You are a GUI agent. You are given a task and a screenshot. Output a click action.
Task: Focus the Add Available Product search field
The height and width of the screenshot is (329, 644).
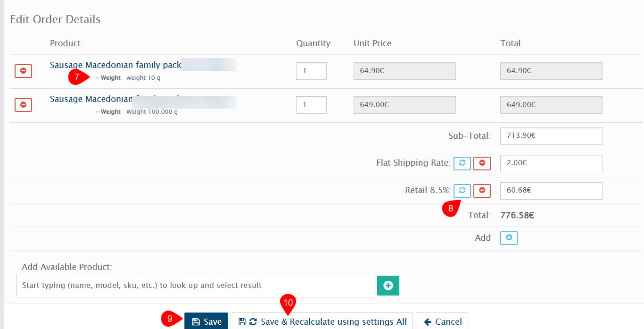point(195,286)
